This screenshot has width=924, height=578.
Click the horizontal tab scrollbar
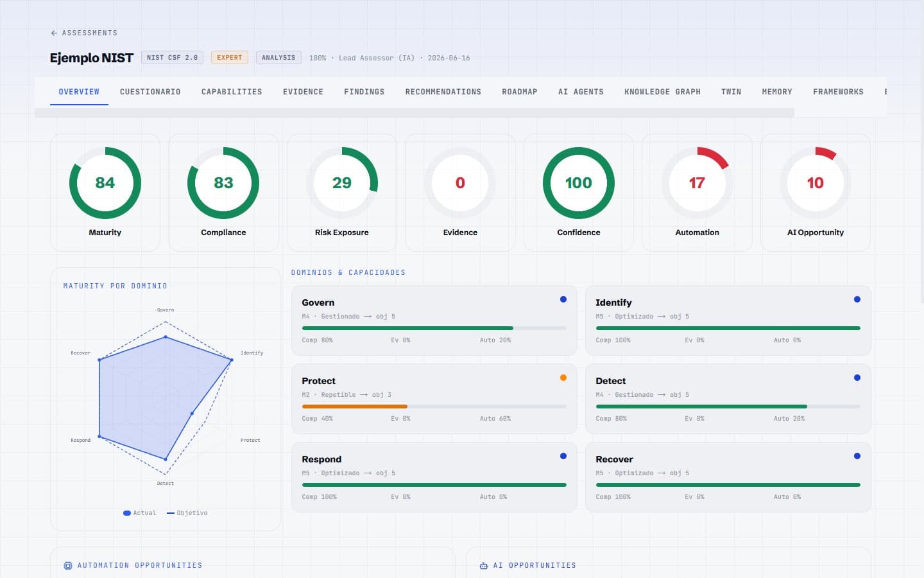(x=415, y=113)
